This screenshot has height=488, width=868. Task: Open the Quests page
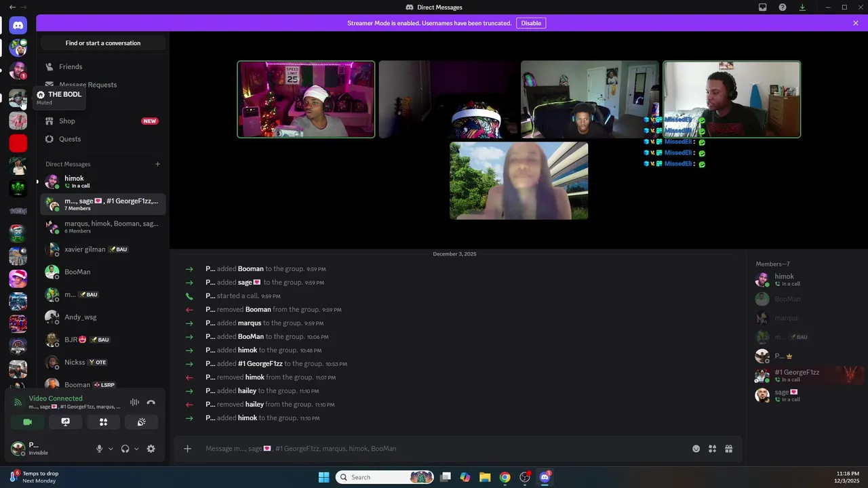103,139
